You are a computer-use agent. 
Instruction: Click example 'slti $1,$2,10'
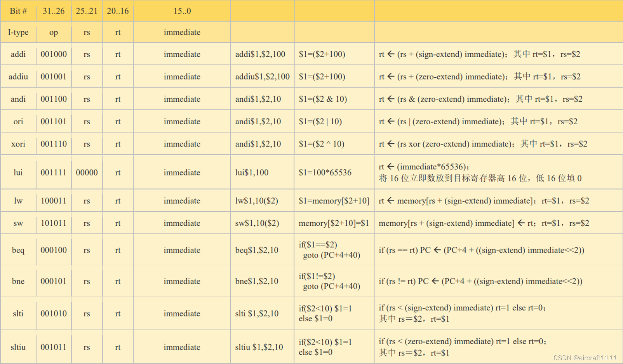point(257,313)
